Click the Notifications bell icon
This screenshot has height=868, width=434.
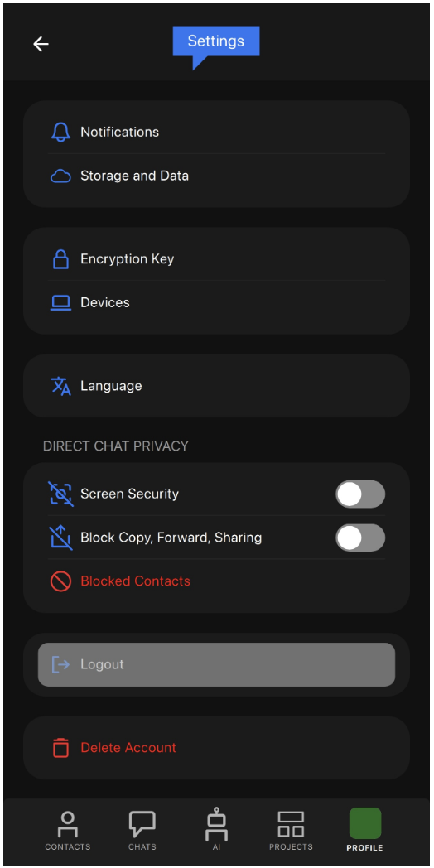coord(61,132)
